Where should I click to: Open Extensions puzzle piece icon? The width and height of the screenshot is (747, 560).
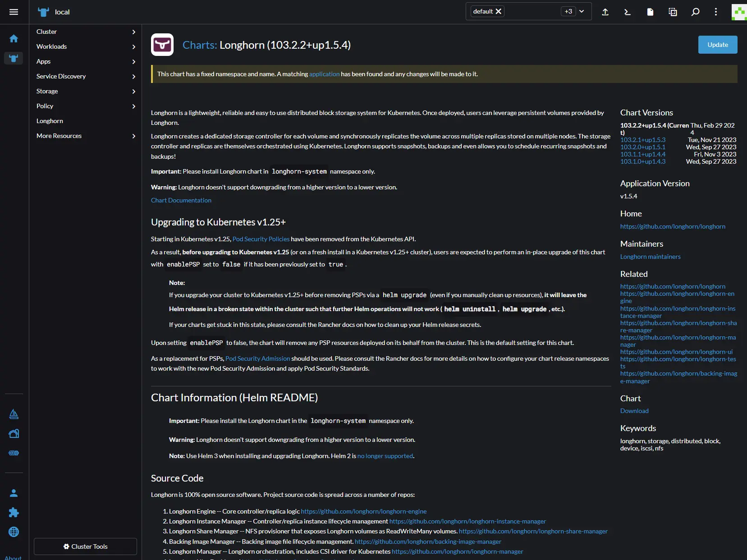(14, 512)
